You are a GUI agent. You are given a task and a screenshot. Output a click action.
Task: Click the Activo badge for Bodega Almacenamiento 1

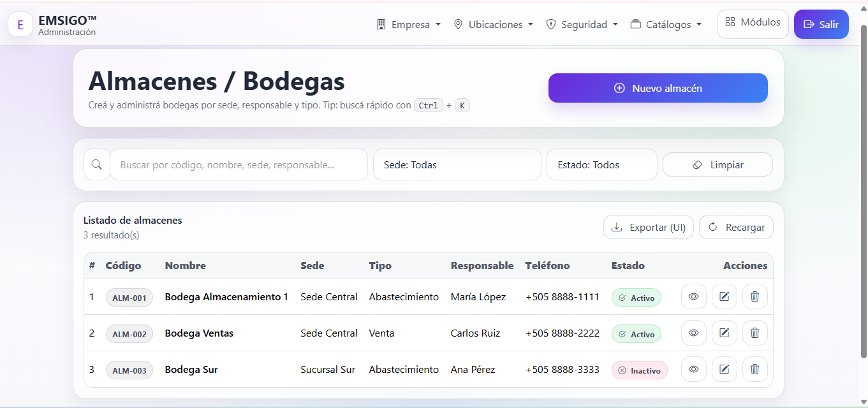tap(636, 298)
